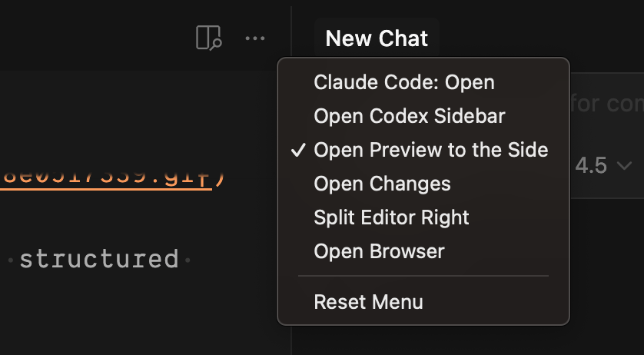Click the checkmark beside Open Preview to the Side
This screenshot has width=644, height=355.
click(298, 151)
